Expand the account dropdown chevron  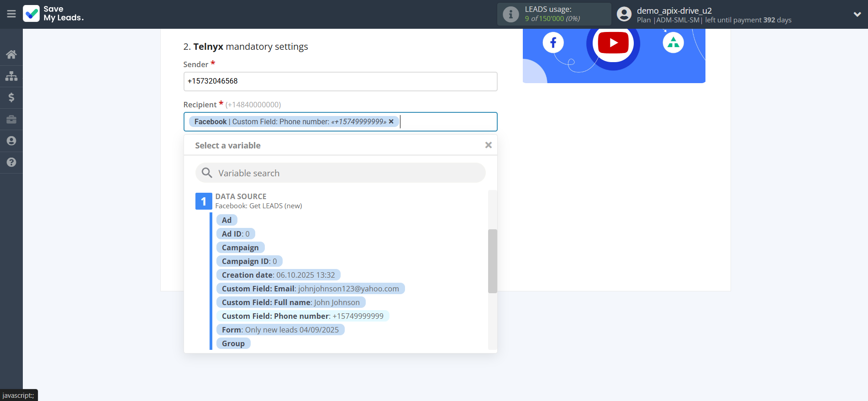(x=857, y=15)
